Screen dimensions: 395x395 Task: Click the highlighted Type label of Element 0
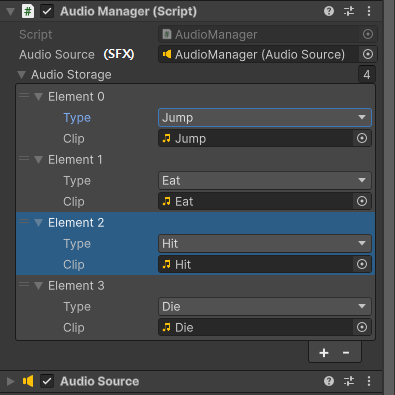pyautogui.click(x=77, y=118)
